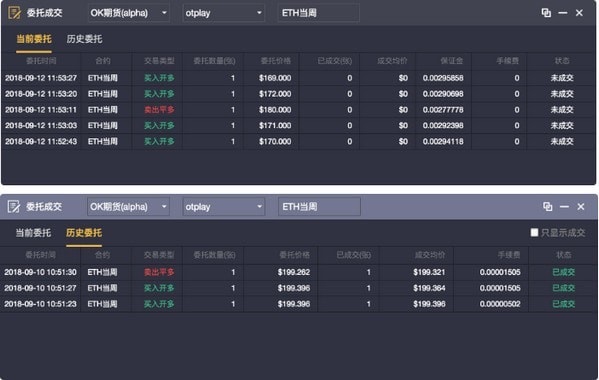Click the red 卖出平多 type in the upper table
The width and height of the screenshot is (599, 380).
tap(159, 110)
